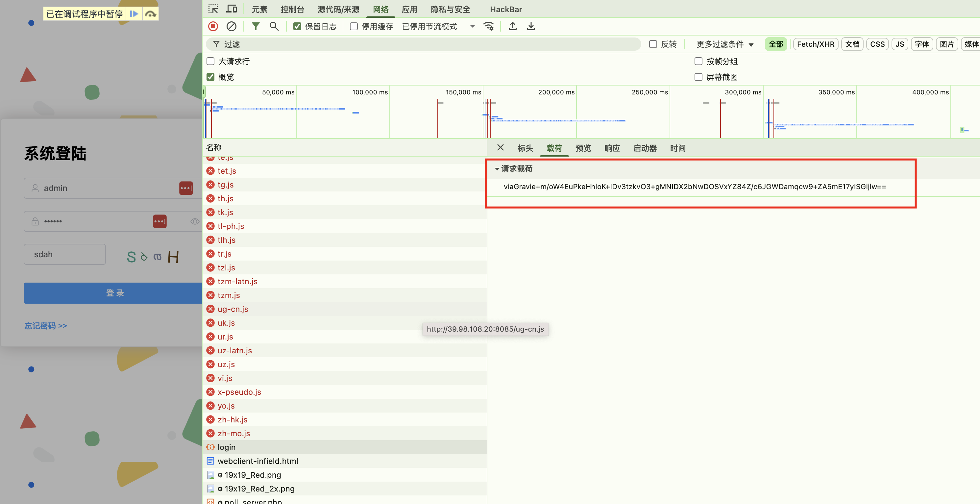Switch to the 控制台 tab
The width and height of the screenshot is (980, 504).
[292, 9]
